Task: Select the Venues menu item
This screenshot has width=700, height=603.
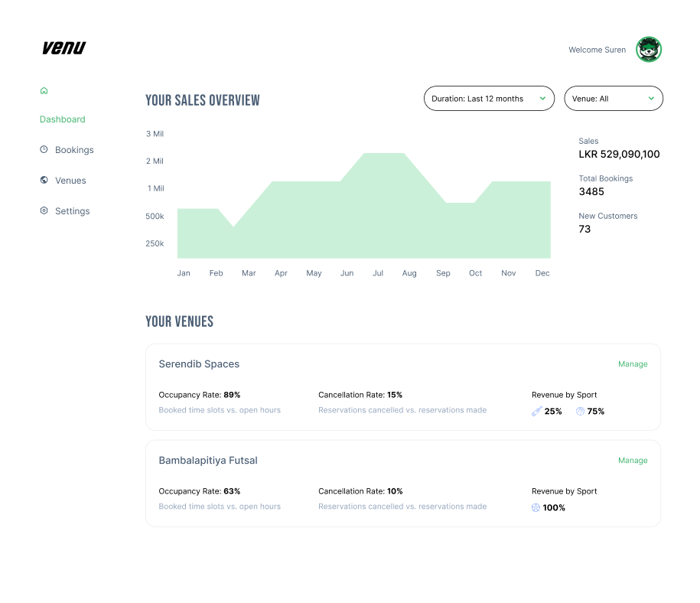Action: tap(70, 181)
